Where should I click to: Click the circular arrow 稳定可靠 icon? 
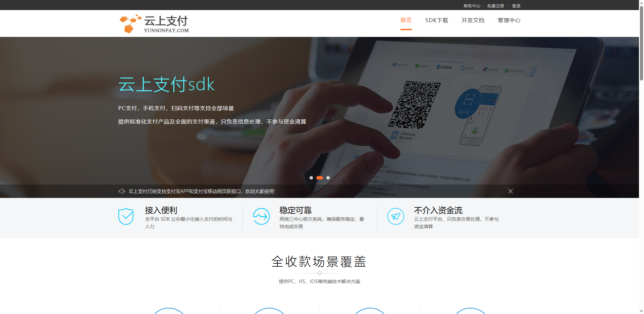click(261, 216)
